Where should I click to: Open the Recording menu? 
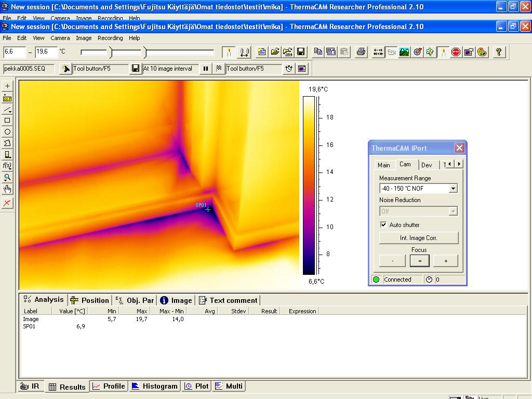click(x=110, y=38)
